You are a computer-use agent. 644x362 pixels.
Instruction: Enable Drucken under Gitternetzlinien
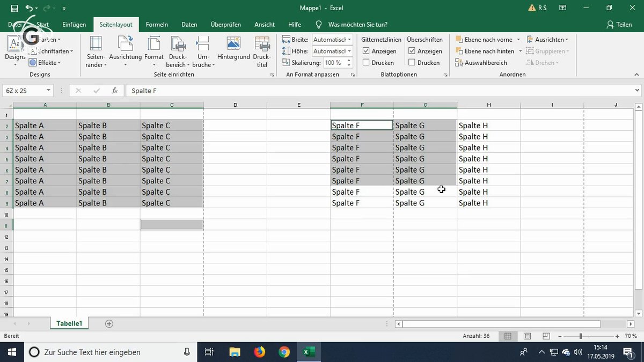point(368,62)
